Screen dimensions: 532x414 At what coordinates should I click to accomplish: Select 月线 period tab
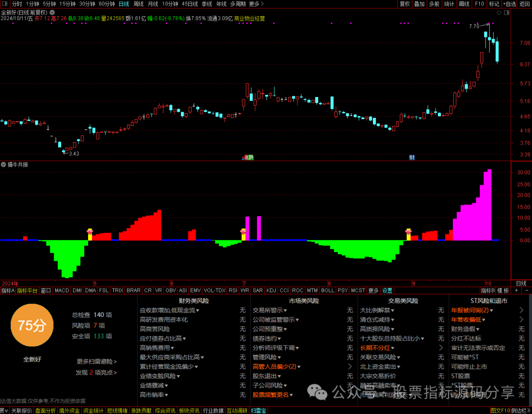(x=153, y=4)
